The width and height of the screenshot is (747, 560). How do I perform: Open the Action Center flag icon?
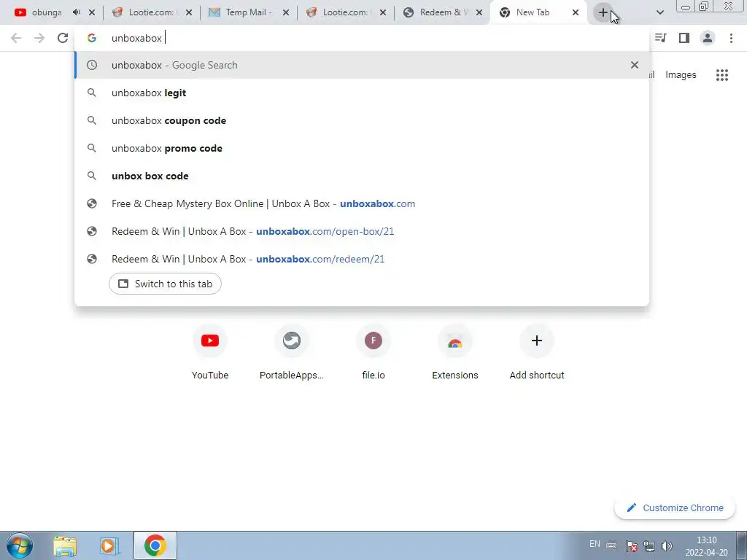[631, 546]
